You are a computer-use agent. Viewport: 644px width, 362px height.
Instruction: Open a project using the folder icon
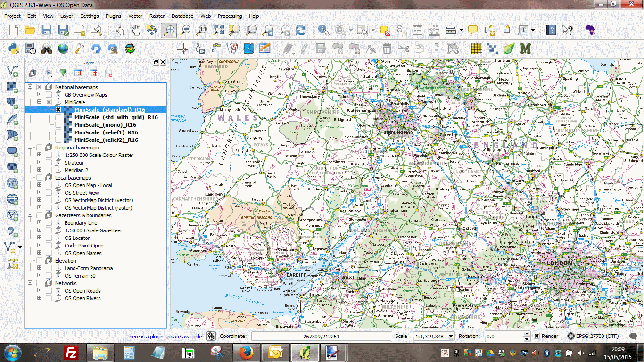(x=30, y=30)
